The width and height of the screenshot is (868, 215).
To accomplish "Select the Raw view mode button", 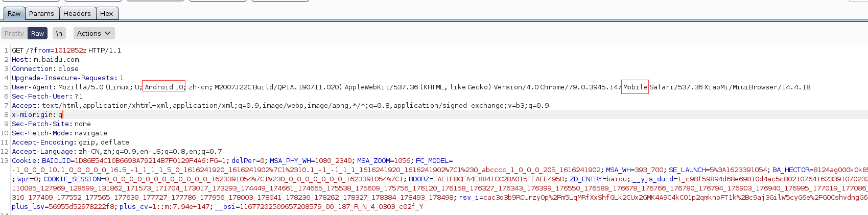I will tap(37, 33).
